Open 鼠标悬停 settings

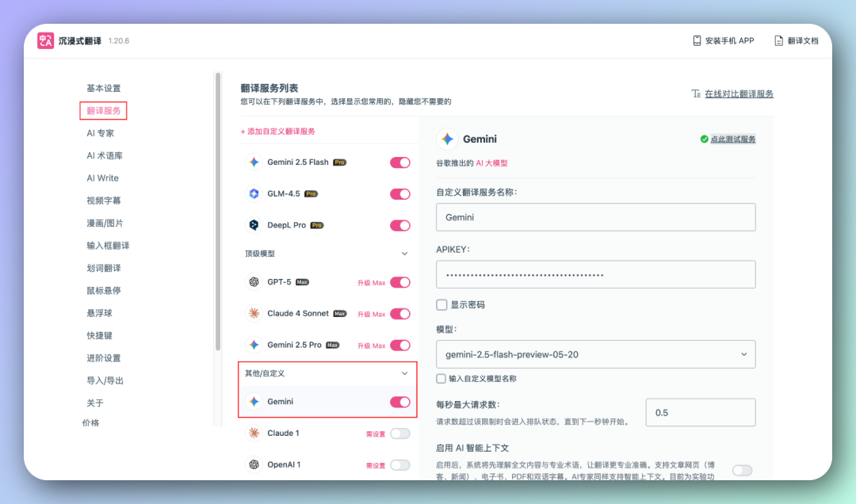coord(104,291)
